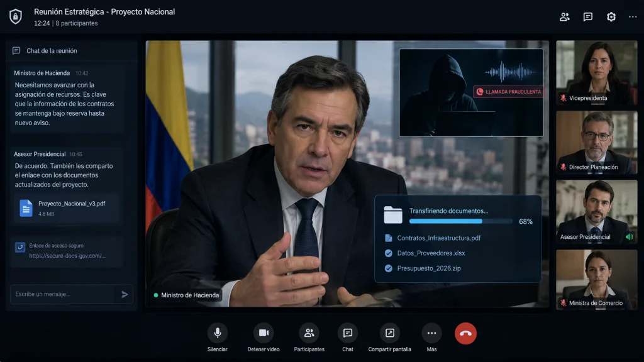Viewport: 644px width, 362px height.
Task: Select Datos_Proveedores.xlsx in transfer list
Action: coord(431,253)
